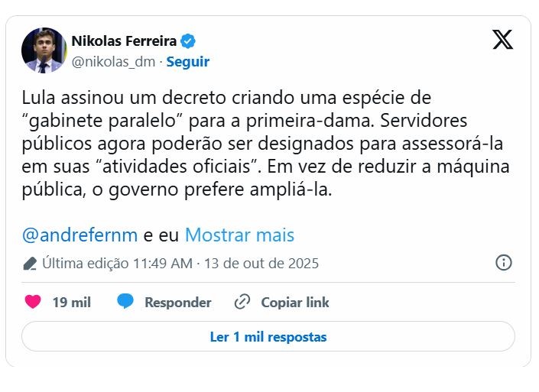
Task: Click the blue reply bubble icon
Action: (x=125, y=302)
